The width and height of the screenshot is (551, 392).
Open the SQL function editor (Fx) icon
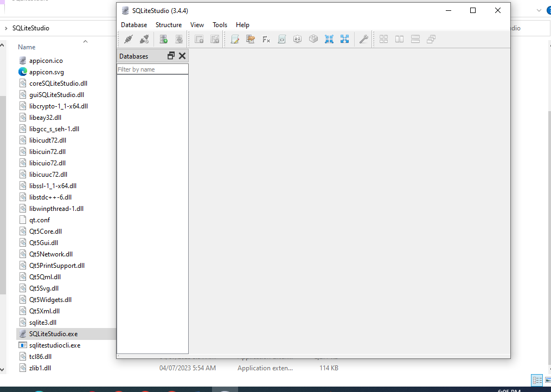(x=266, y=39)
